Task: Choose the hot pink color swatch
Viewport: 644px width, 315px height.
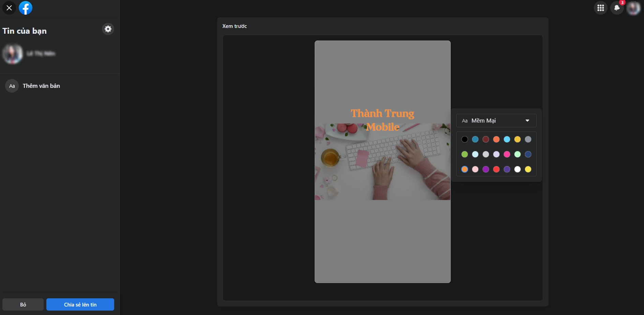Action: (x=507, y=154)
